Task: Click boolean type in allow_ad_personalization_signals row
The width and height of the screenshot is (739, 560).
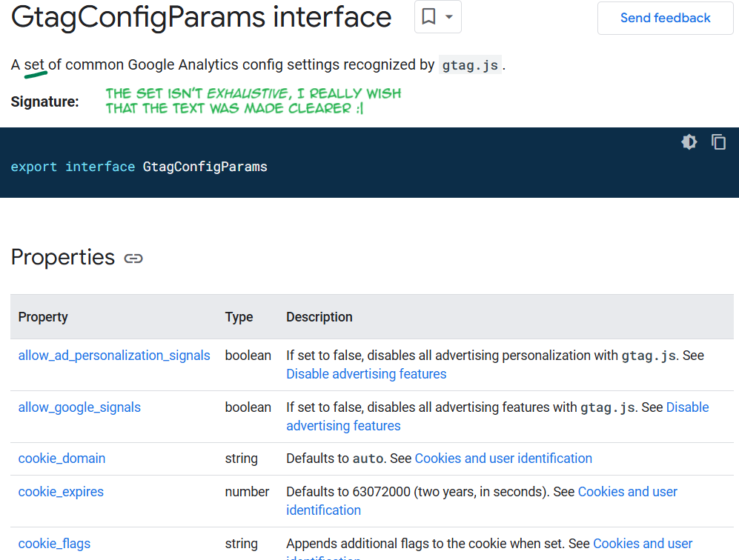Action: coord(248,356)
